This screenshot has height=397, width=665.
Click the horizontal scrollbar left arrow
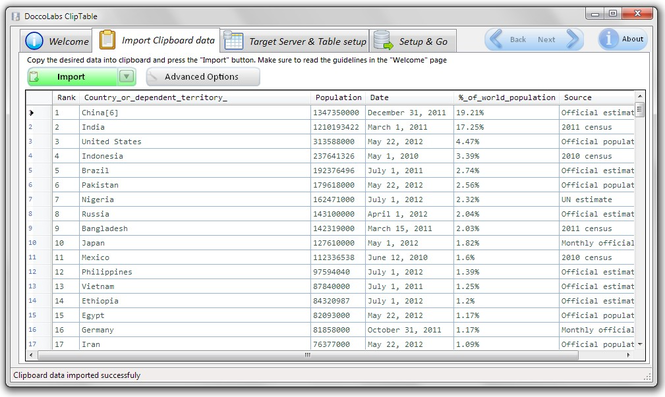pyautogui.click(x=31, y=355)
